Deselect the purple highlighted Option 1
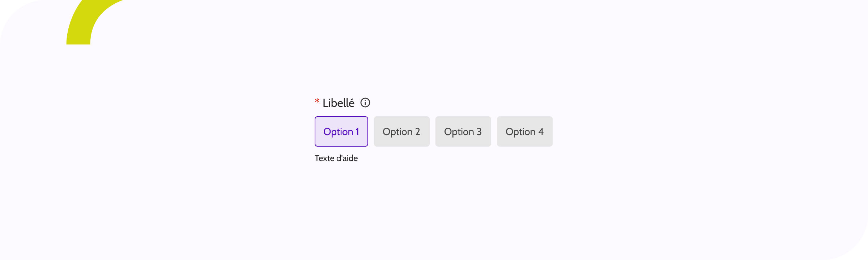The image size is (868, 260). (341, 131)
